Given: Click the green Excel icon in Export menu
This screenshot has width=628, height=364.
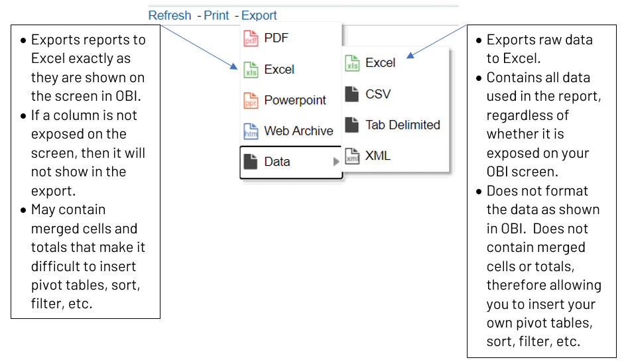Looking at the screenshot, I should [x=251, y=70].
